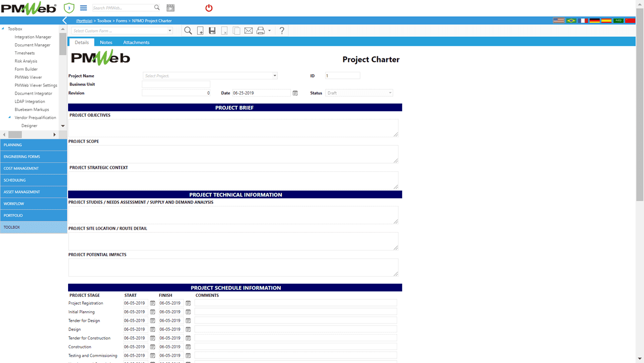This screenshot has width=644, height=363.
Task: Click the Project Objectives text area
Action: point(233,128)
